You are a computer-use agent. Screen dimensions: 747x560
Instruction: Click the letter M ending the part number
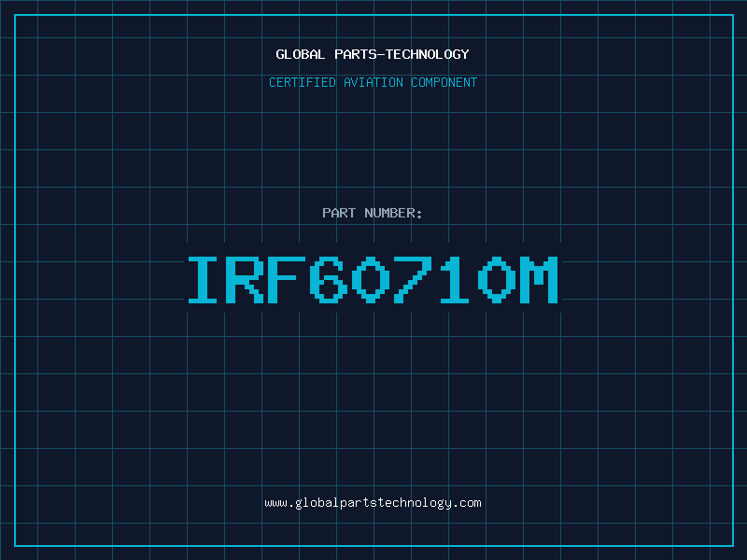pos(539,279)
